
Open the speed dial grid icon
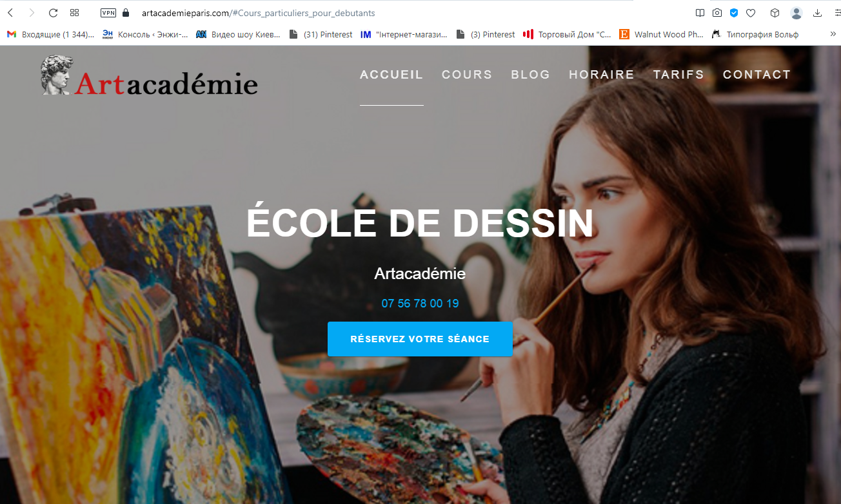coord(74,13)
